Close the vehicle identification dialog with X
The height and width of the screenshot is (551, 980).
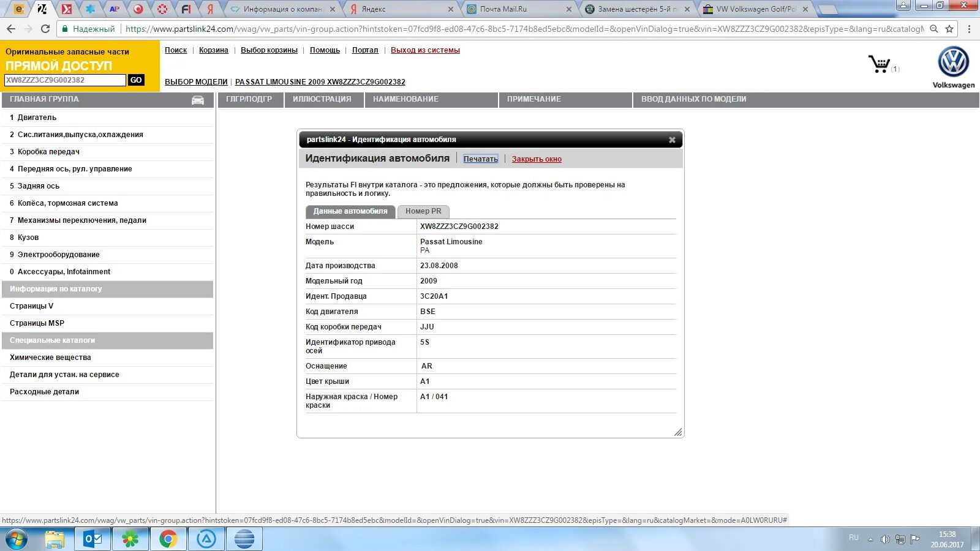(x=672, y=140)
